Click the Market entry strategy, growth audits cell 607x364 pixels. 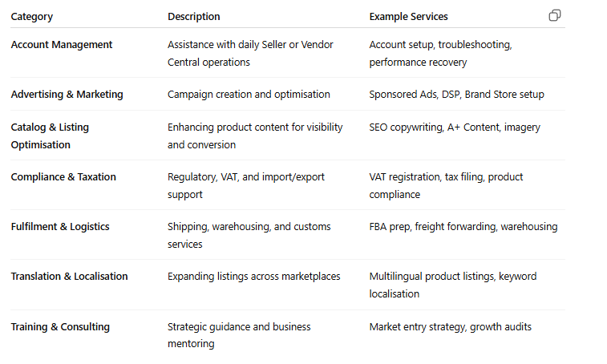[x=450, y=327]
